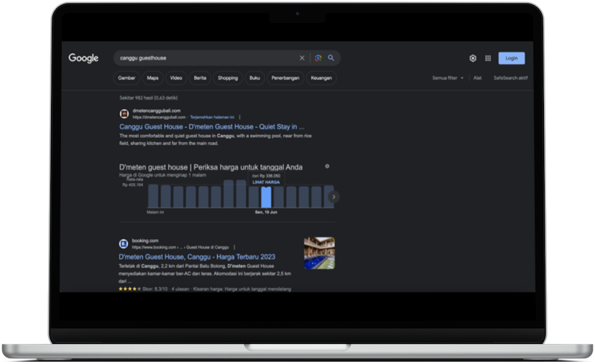Switch to the Berita filter tab

coord(200,78)
